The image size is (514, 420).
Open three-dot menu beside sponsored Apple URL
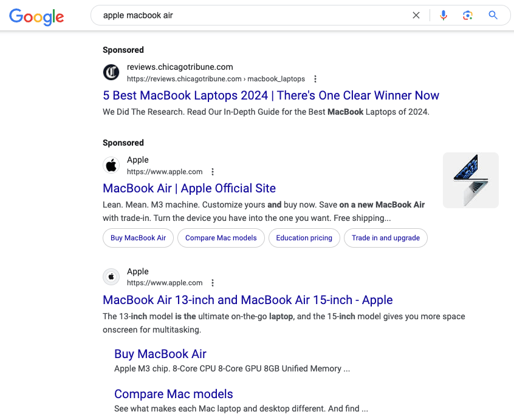tap(213, 172)
